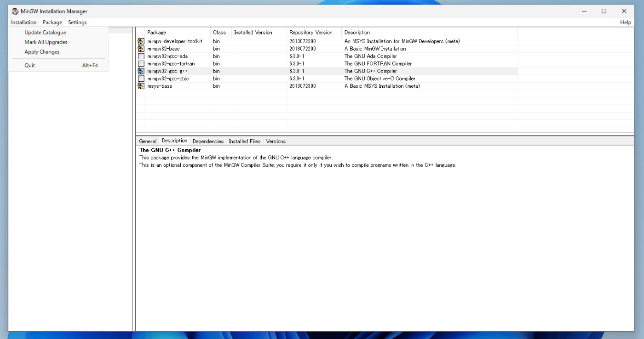Select the mingw32-gcc-ada package name
This screenshot has width=644, height=339.
(167, 56)
